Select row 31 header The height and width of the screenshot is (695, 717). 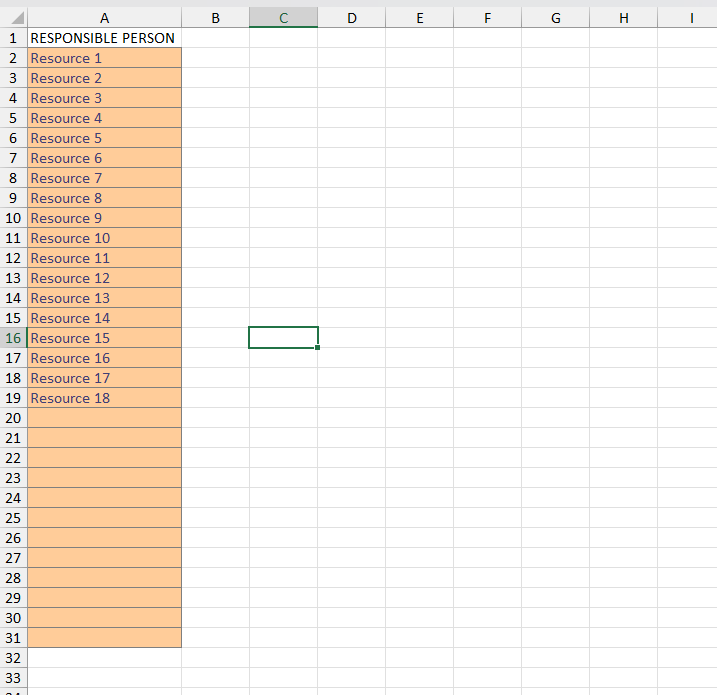[13, 638]
